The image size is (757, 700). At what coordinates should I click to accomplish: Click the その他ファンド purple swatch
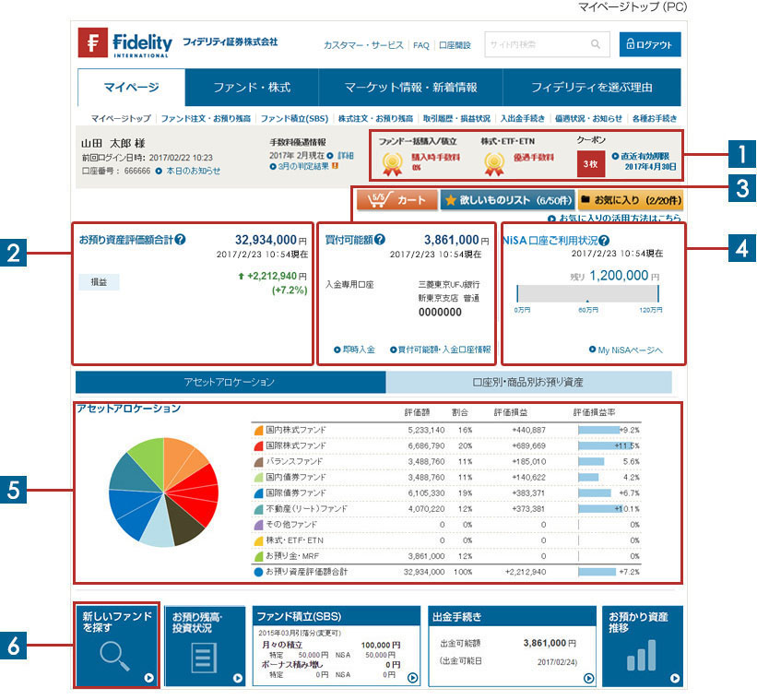coord(258,525)
